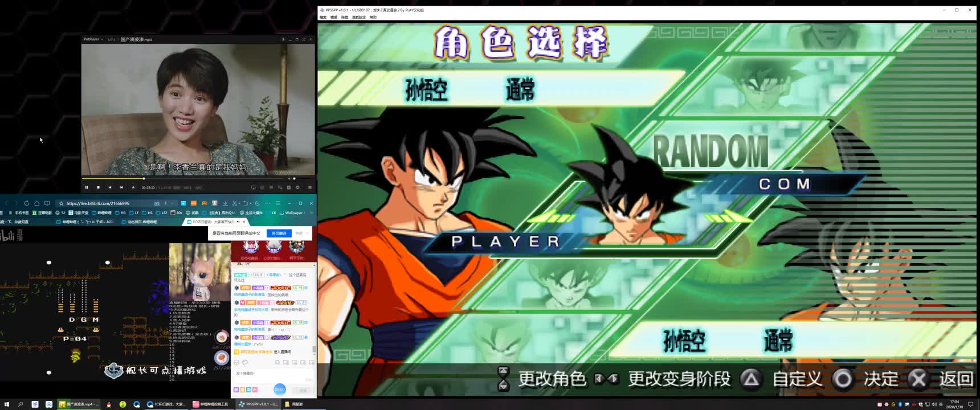The width and height of the screenshot is (980, 410).
Task: Open the browser reading mode icon
Action: pyautogui.click(x=47, y=203)
